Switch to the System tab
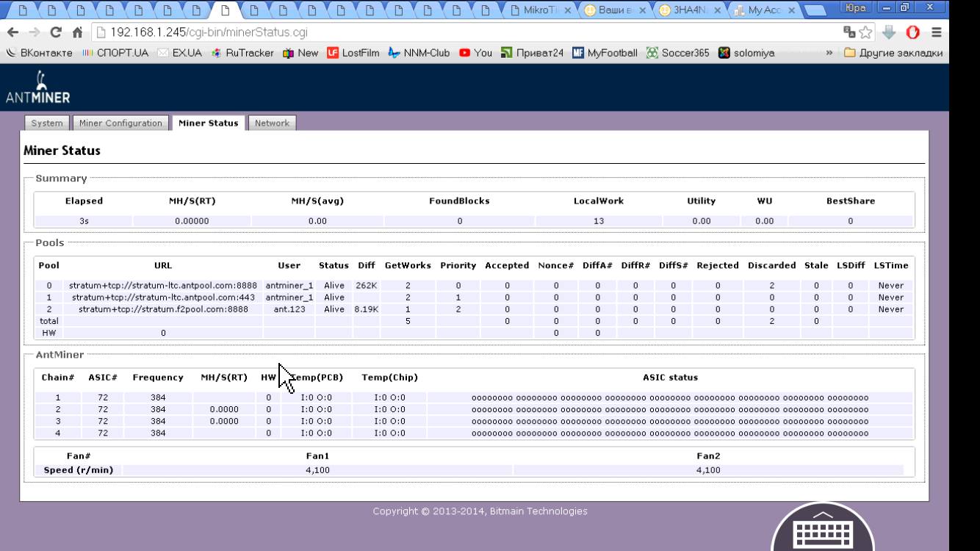Screen dimensions: 980x551 47,123
